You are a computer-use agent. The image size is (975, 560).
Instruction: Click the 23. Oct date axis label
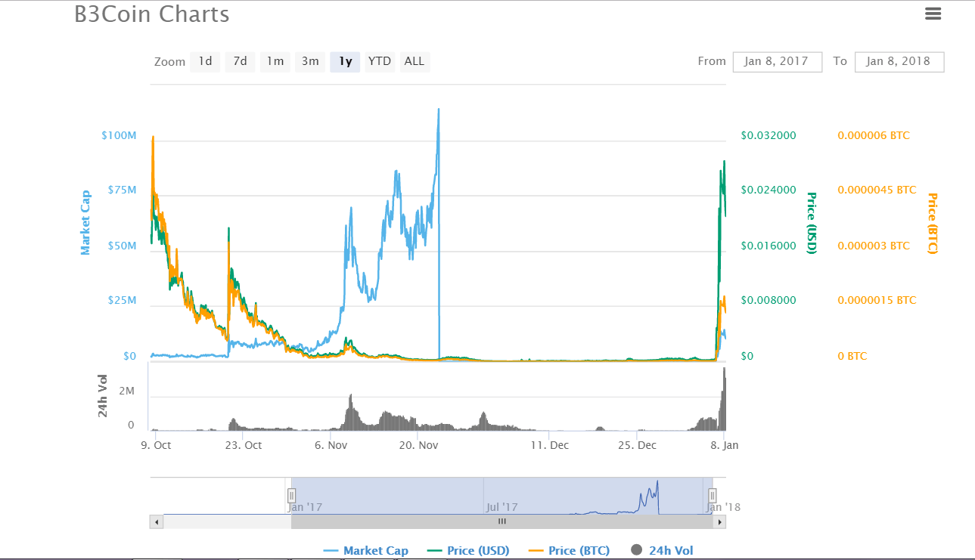[243, 445]
